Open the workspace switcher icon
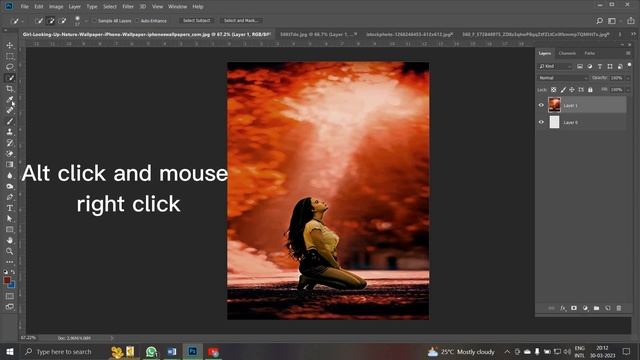 [x=612, y=20]
